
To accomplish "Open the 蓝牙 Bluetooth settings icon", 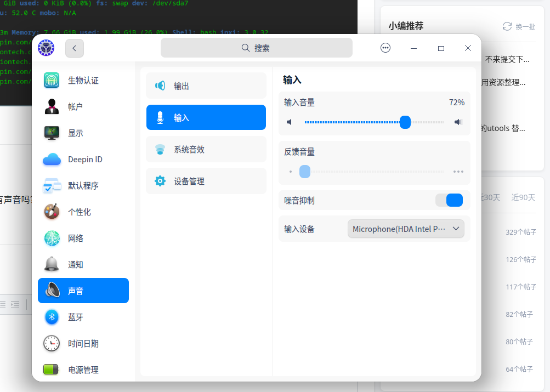I will (51, 317).
